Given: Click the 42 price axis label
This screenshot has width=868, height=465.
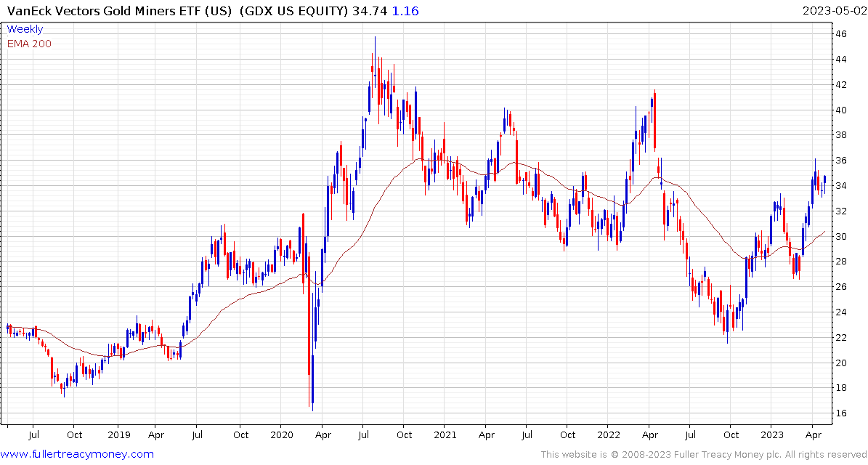Looking at the screenshot, I should click(x=841, y=85).
